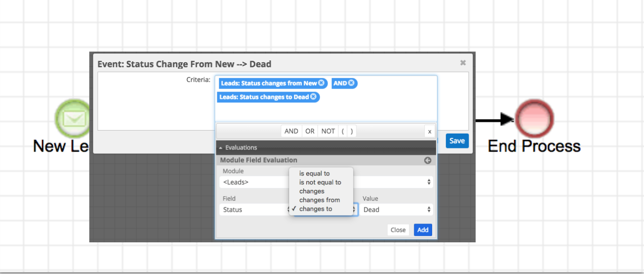Remove the 'Status changes from New' criteria tag
Image resolution: width=644 pixels, height=274 pixels.
tap(321, 83)
